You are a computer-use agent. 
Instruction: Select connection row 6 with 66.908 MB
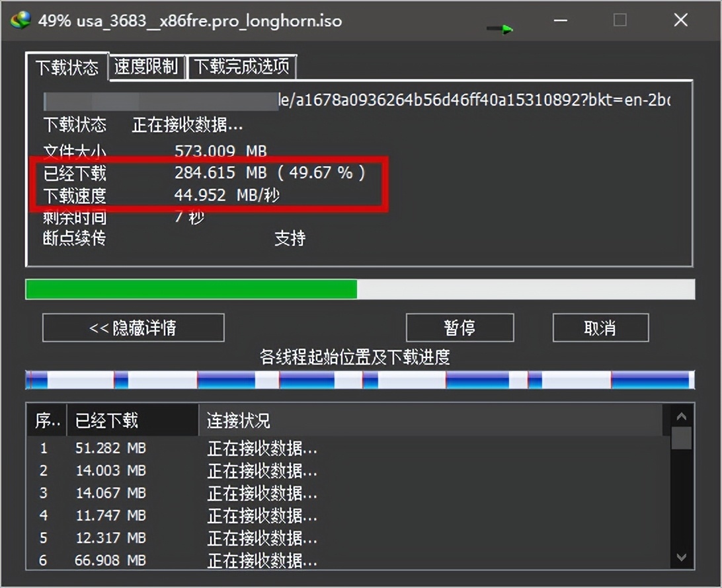pos(348,560)
